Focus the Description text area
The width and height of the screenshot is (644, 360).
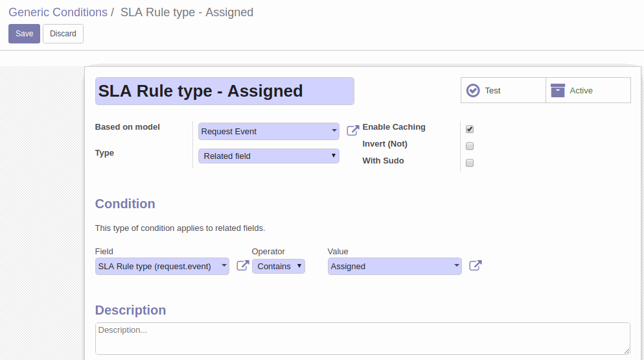(363, 339)
